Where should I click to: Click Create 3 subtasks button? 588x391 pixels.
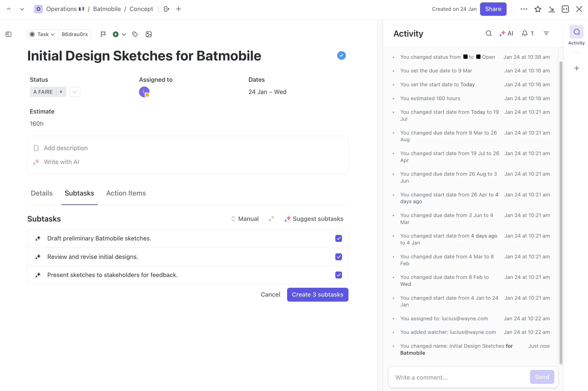(317, 294)
